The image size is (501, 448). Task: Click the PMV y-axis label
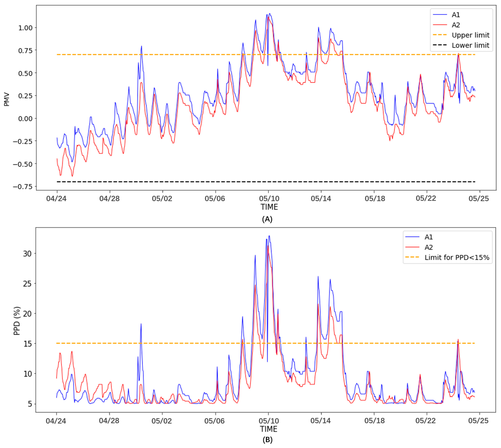pyautogui.click(x=7, y=99)
